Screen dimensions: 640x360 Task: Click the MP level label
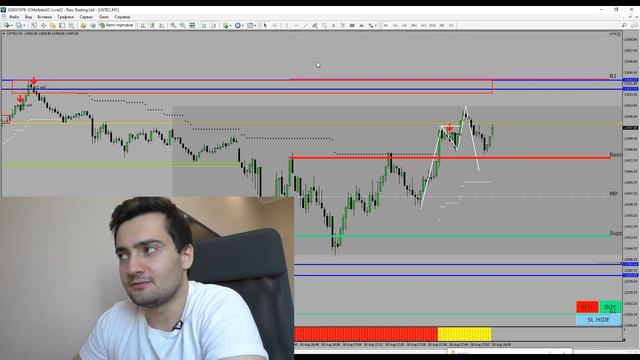(613, 193)
